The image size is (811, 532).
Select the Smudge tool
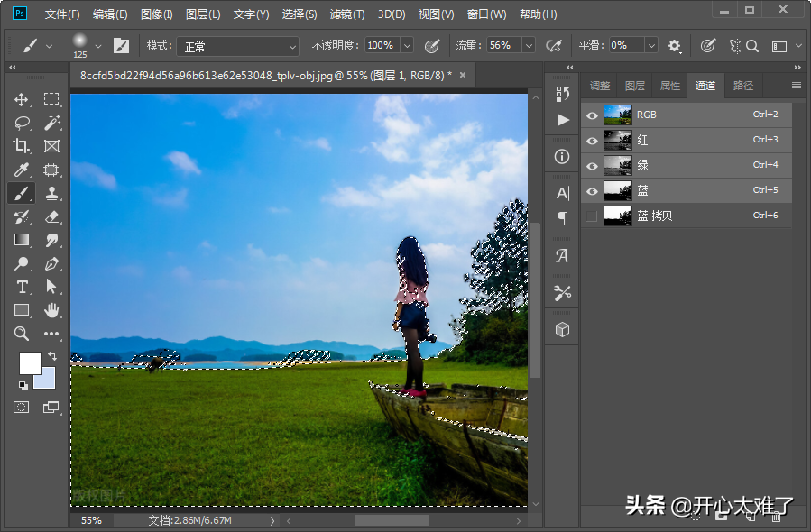point(51,240)
